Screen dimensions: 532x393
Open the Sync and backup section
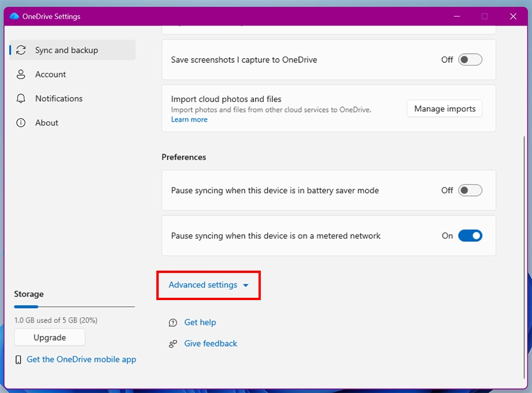pyautogui.click(x=73, y=50)
